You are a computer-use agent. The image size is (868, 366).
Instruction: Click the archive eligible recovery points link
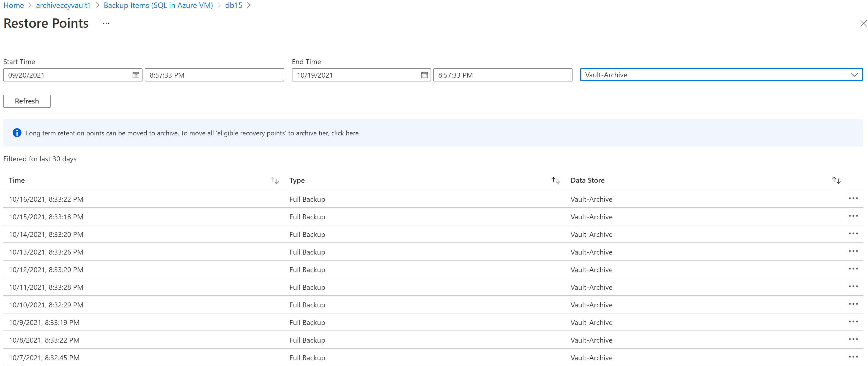point(344,133)
